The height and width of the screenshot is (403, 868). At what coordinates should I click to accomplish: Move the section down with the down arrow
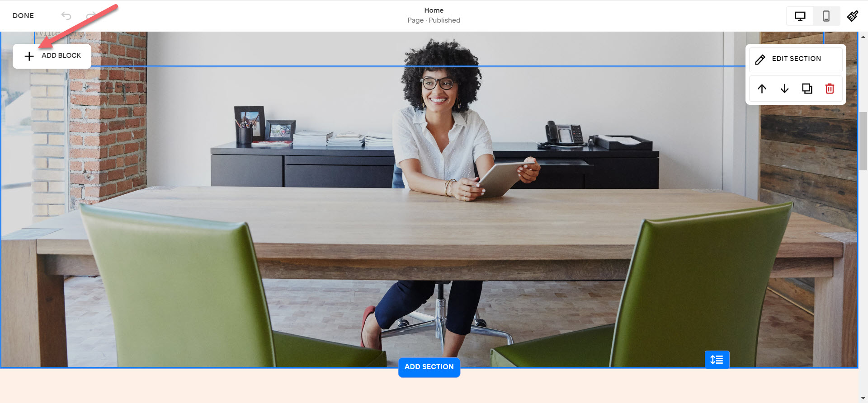tap(784, 89)
